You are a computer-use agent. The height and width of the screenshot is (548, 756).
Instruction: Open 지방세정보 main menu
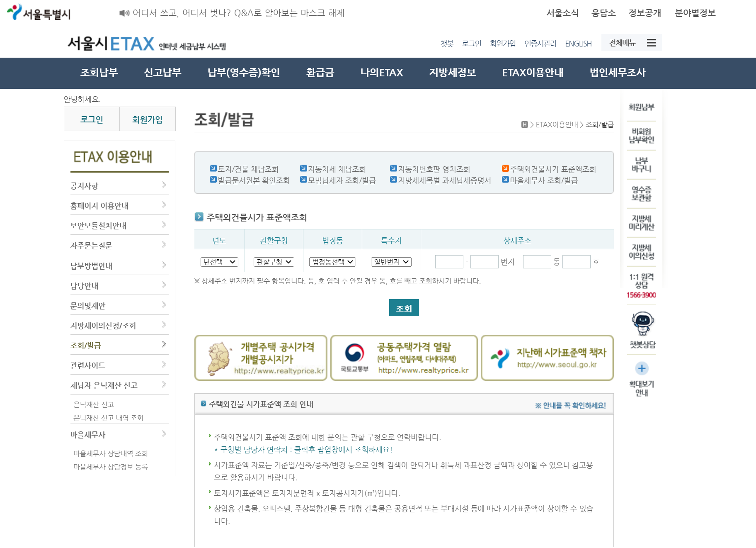click(x=453, y=73)
